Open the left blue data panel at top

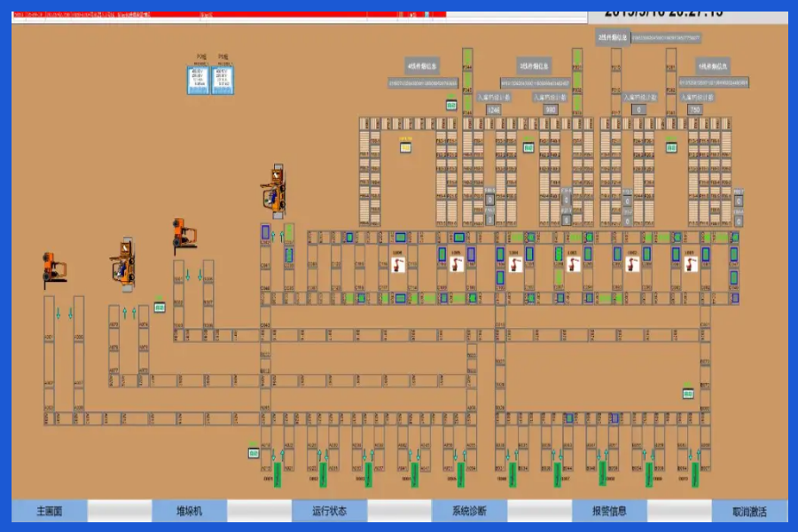pyautogui.click(x=199, y=80)
